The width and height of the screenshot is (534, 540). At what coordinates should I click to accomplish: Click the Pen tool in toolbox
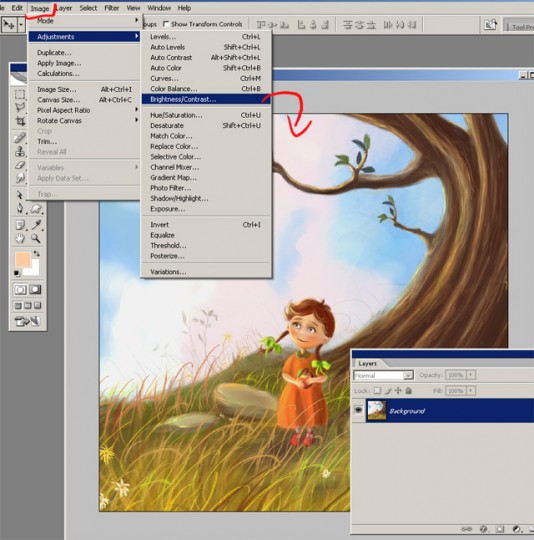click(20, 208)
